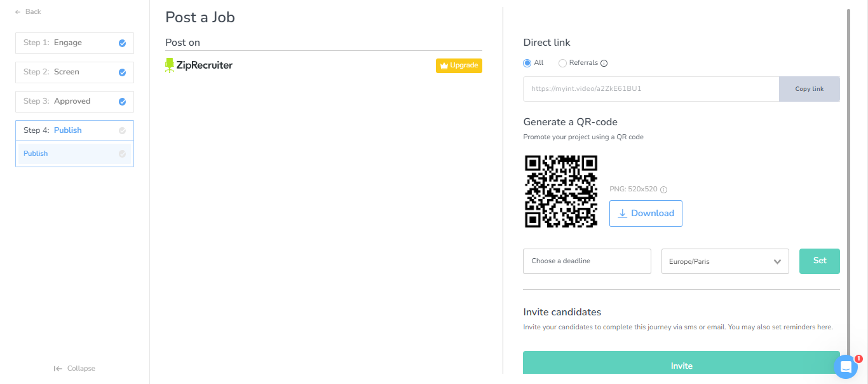Image resolution: width=868 pixels, height=384 pixels.
Task: Click the Step 3 Approved checkmark icon
Action: (122, 102)
